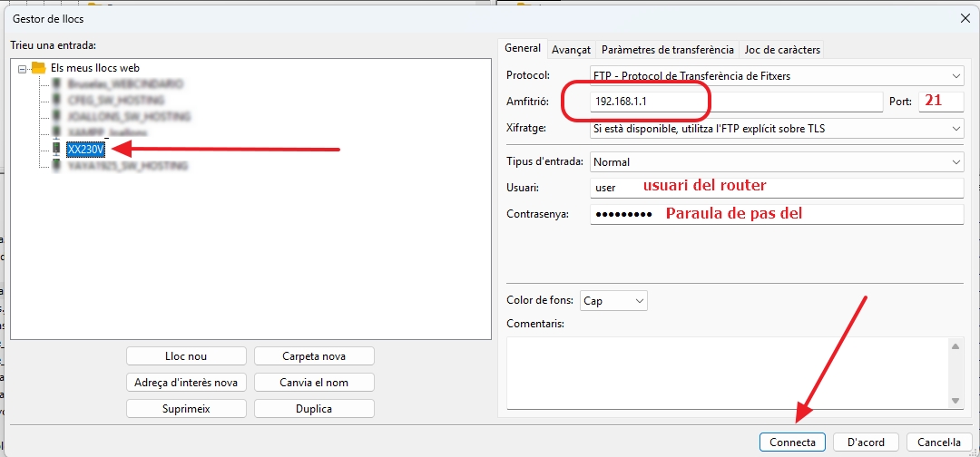Screen dimensions: 980x457
Task: Click the Suprimeix button
Action: 186,409
